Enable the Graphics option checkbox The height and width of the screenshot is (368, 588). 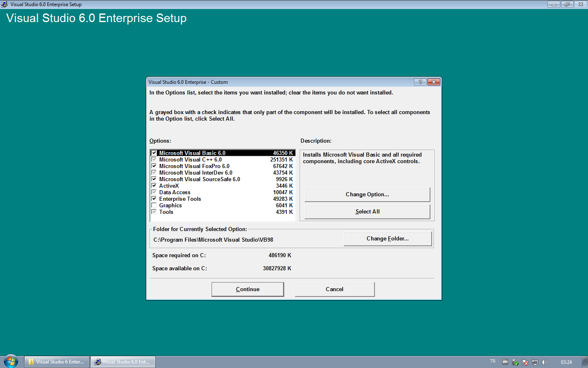[x=154, y=205]
